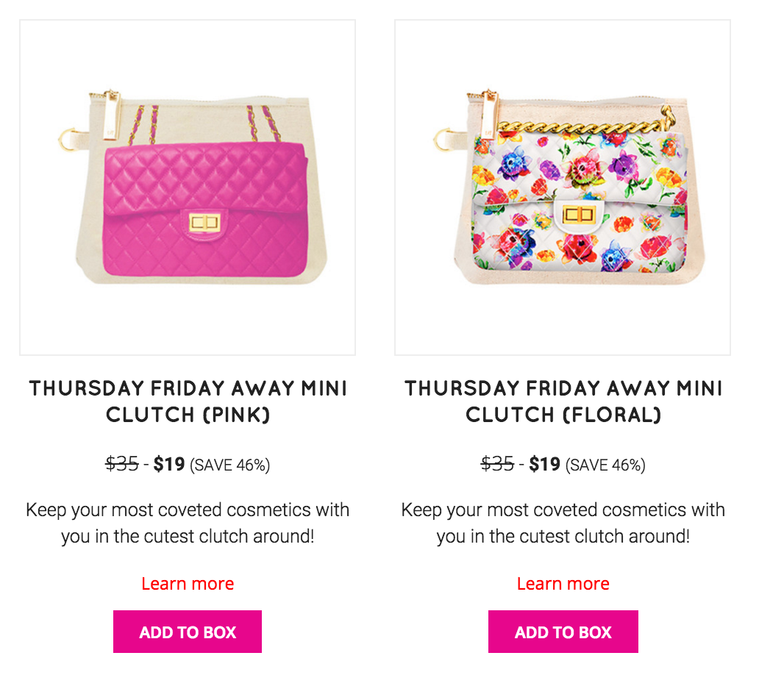Click the gold turn-lock clasp on floral clutch
This screenshot has height=700, width=759.
pyautogui.click(x=579, y=213)
